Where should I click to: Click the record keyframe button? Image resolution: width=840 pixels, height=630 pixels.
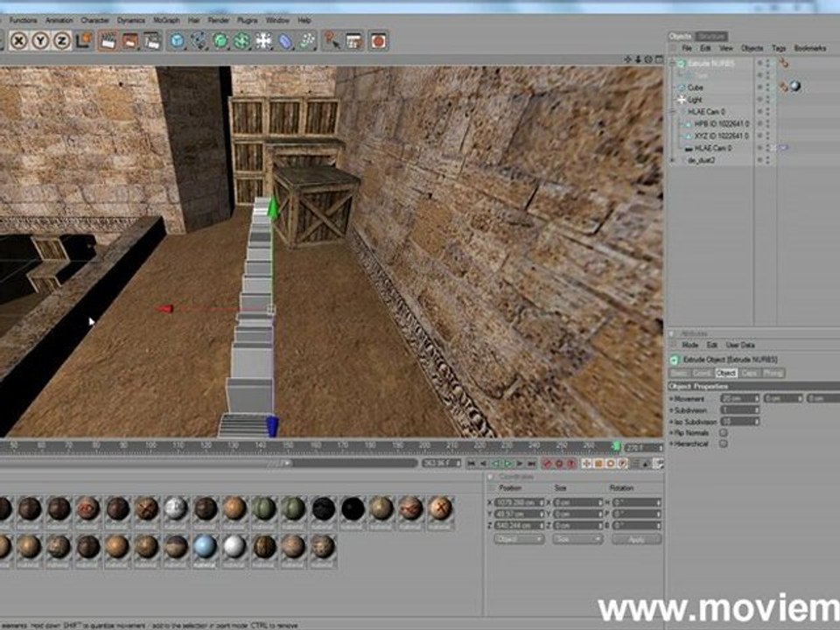pos(547,464)
